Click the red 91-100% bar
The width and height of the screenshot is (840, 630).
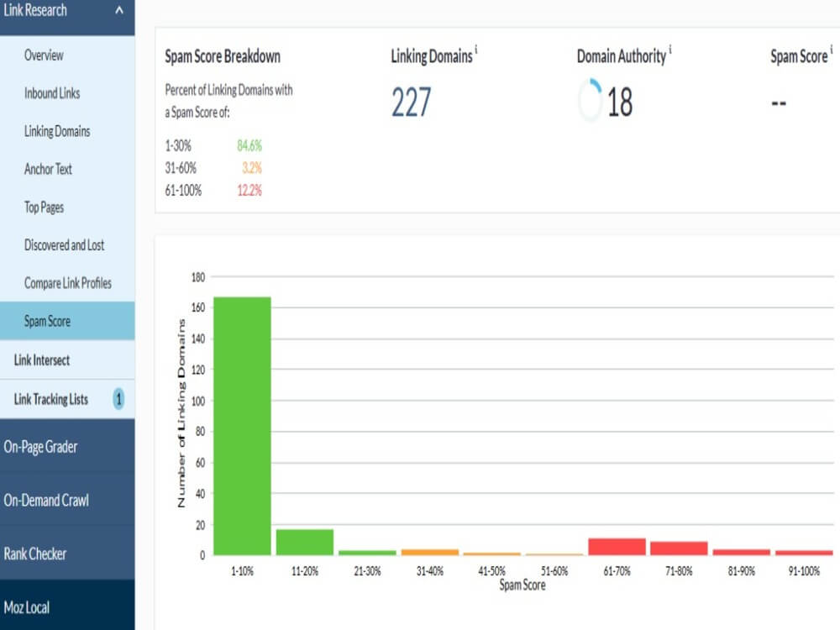pyautogui.click(x=804, y=553)
